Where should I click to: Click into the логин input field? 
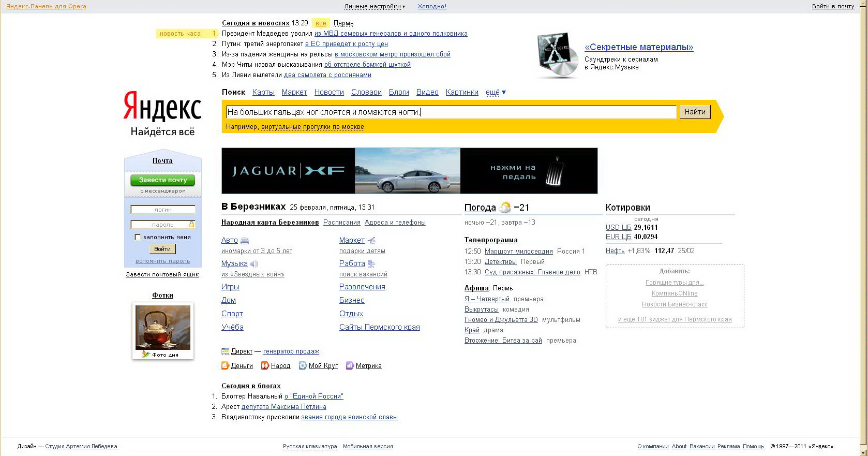[x=163, y=210]
